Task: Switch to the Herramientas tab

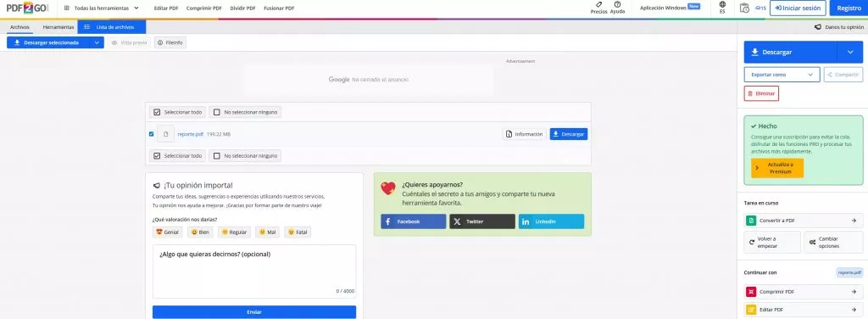Action: pyautogui.click(x=58, y=27)
